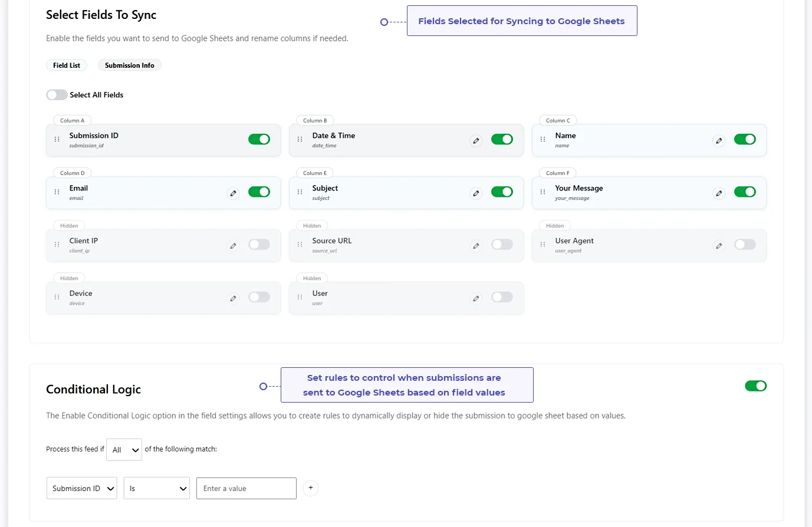Switch to the Submission Info tab

click(130, 65)
